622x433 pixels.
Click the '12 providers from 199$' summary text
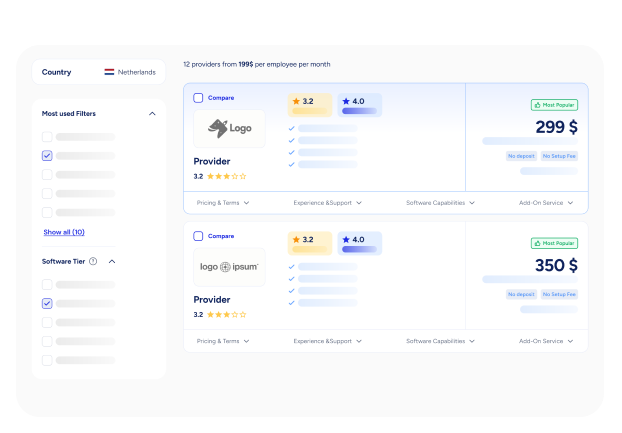click(x=218, y=64)
